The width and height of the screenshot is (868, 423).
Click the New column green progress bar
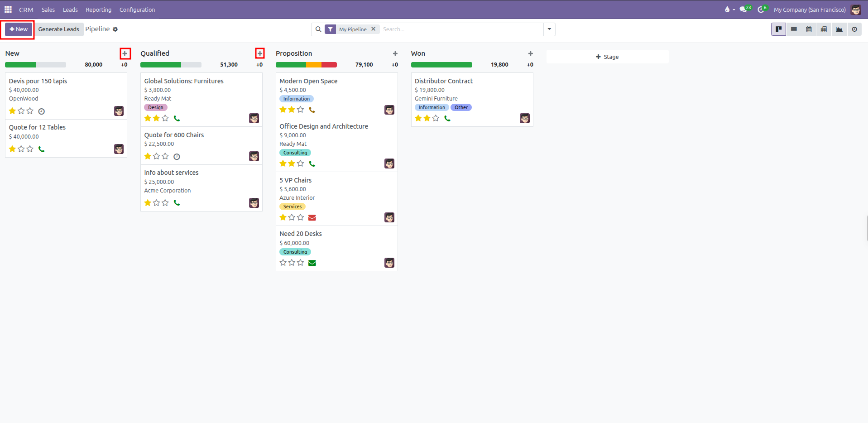click(20, 65)
